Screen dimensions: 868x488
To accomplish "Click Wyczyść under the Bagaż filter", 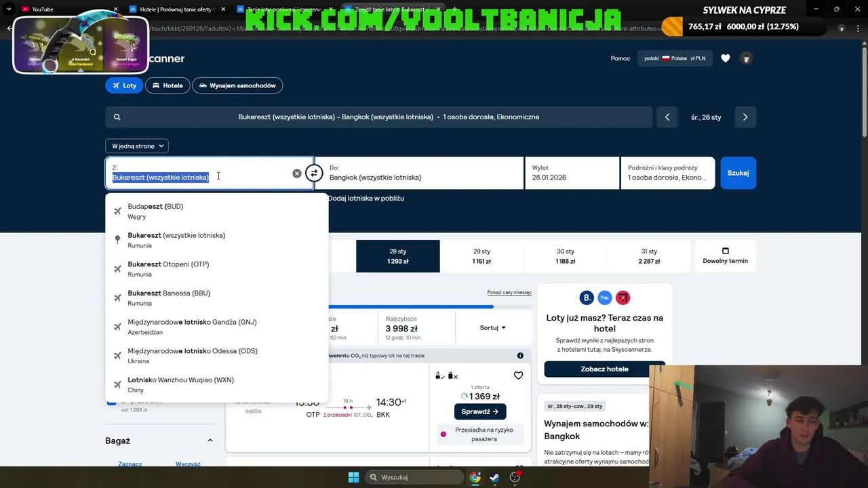I will [188, 464].
